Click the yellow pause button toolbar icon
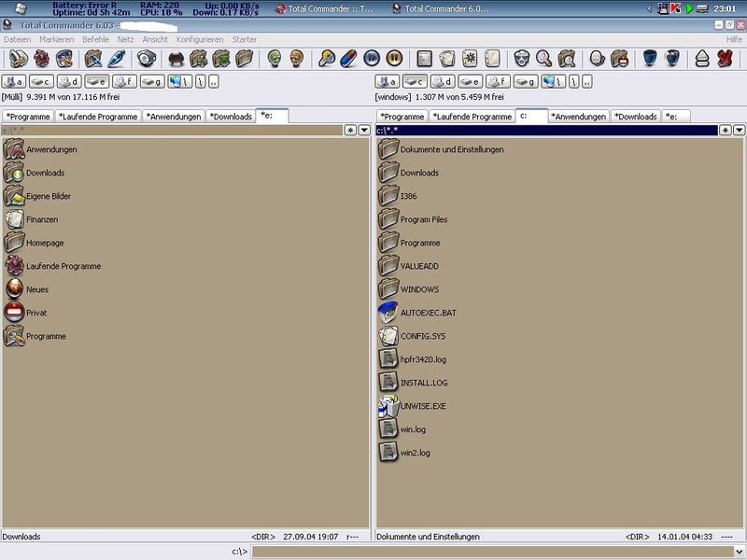The width and height of the screenshot is (747, 560). click(394, 59)
